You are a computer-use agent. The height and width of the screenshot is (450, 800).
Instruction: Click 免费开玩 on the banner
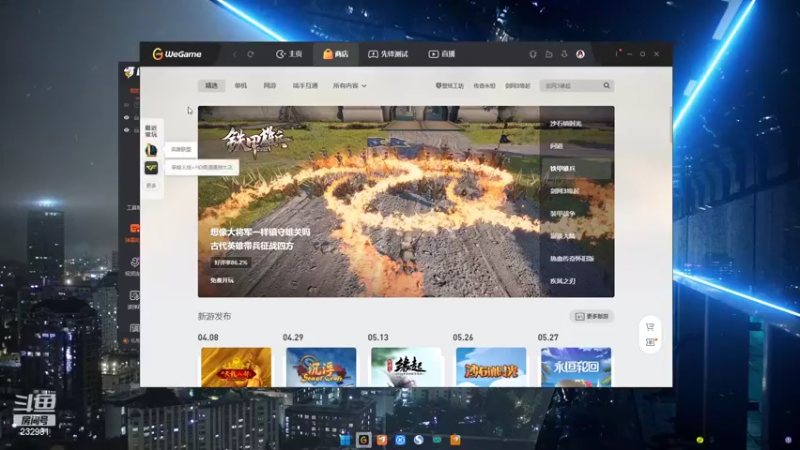[222, 280]
